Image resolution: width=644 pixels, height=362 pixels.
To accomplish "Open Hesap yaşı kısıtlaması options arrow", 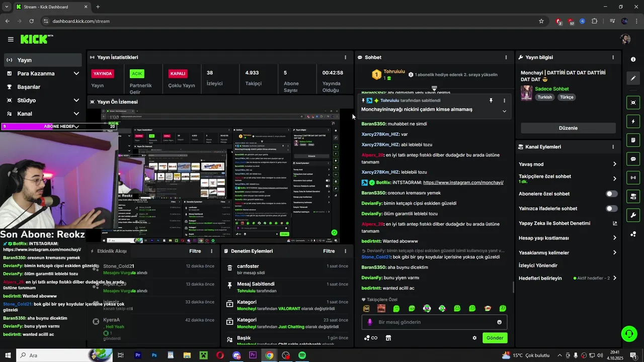I will [x=614, y=238].
